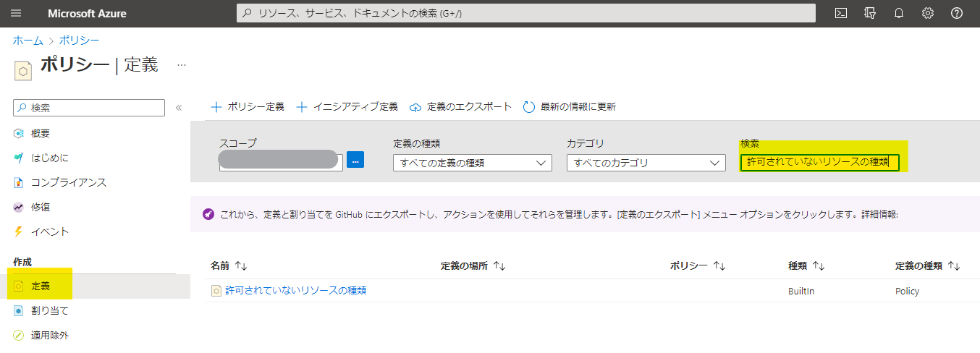The image size is (980, 353).
Task: Click the definition icon in the result row
Action: pyautogui.click(x=216, y=291)
